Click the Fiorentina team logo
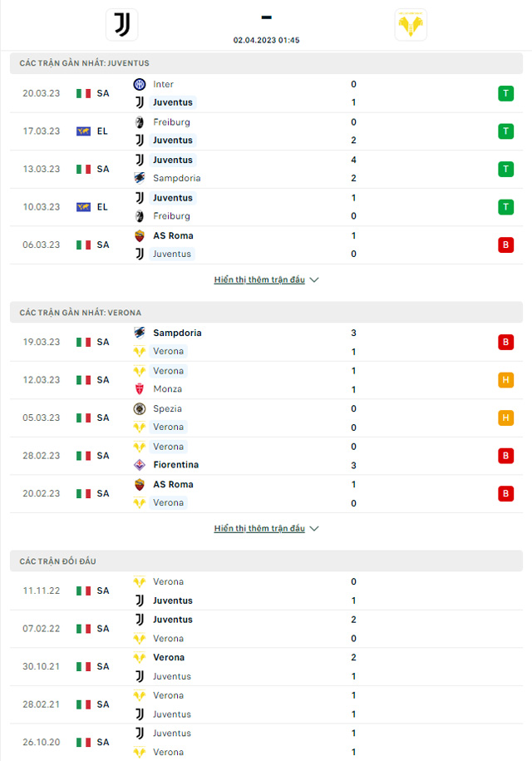 pyautogui.click(x=140, y=465)
